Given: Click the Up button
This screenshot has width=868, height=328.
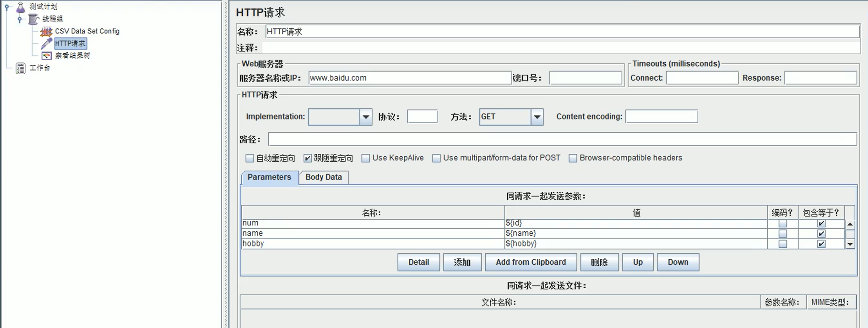Looking at the screenshot, I should point(638,262).
